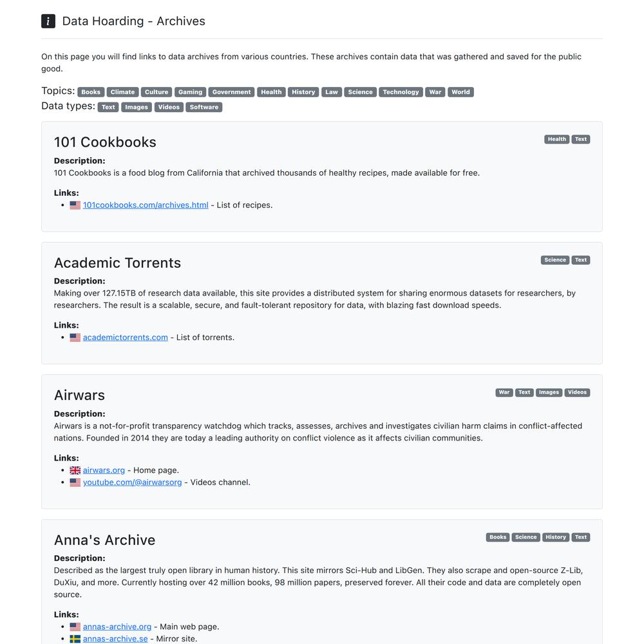
Task: Click the US flag beside the YouTube airwarsorg link
Action: point(75,482)
